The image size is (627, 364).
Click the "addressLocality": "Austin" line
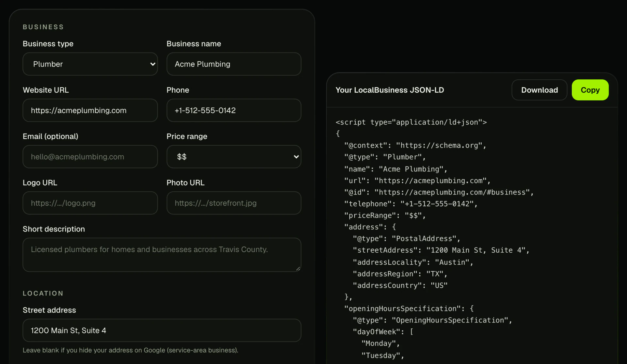[413, 262]
